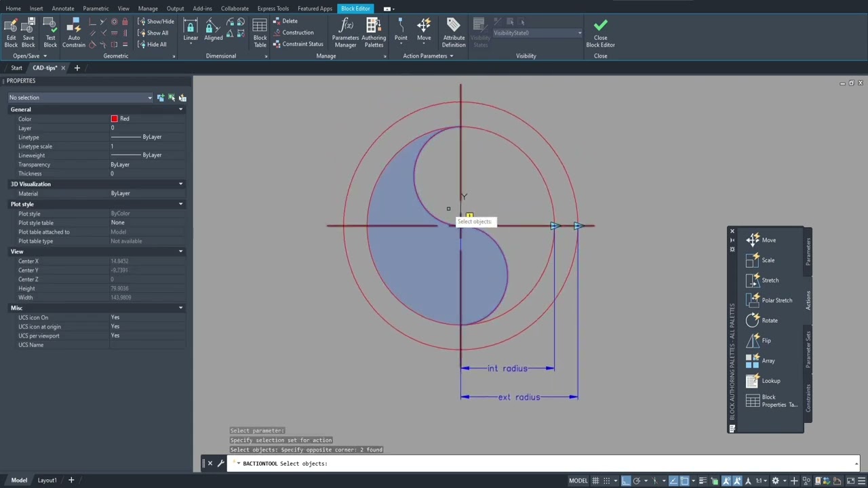868x488 pixels.
Task: Open the Parameters Manager
Action: pyautogui.click(x=345, y=33)
